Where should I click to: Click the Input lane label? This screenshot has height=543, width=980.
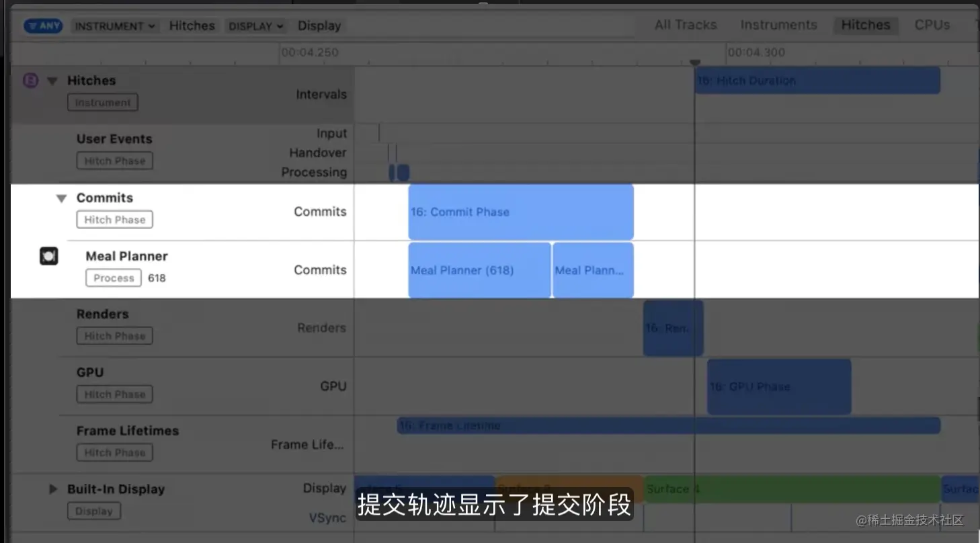click(x=332, y=134)
